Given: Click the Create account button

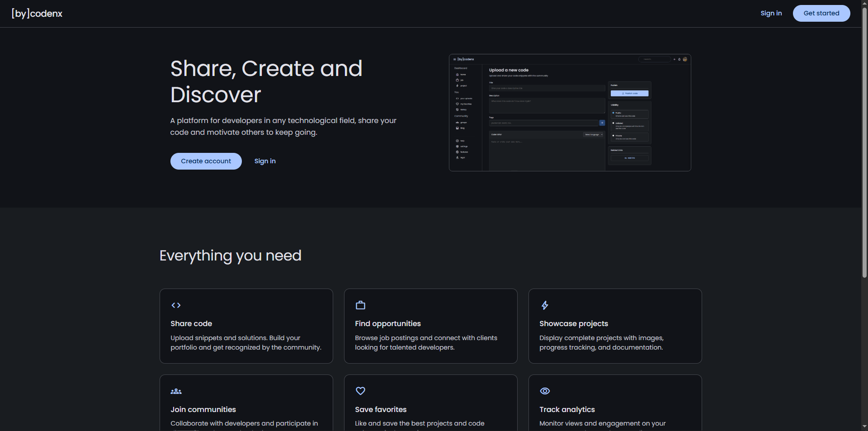Looking at the screenshot, I should tap(206, 161).
